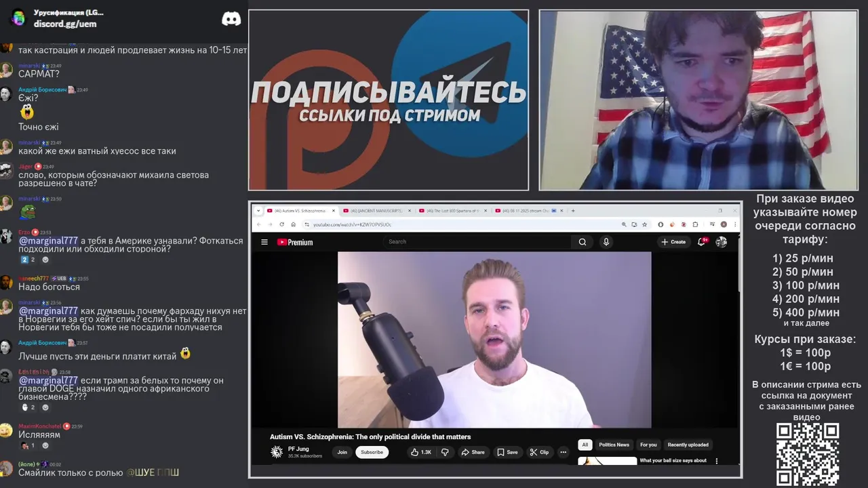This screenshot has width=868, height=488.
Task: Click the discord.gg/uem server link
Action: click(x=65, y=24)
